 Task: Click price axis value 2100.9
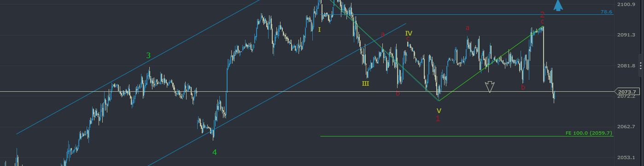coord(626,5)
